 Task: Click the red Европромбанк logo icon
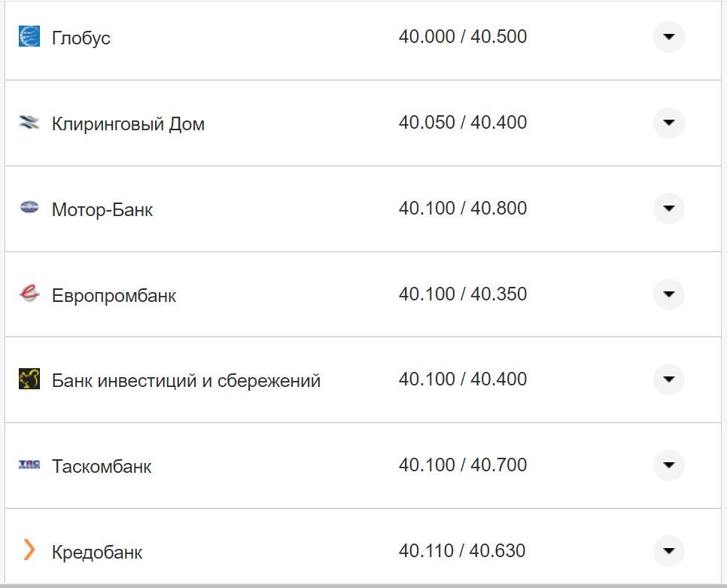pos(29,294)
